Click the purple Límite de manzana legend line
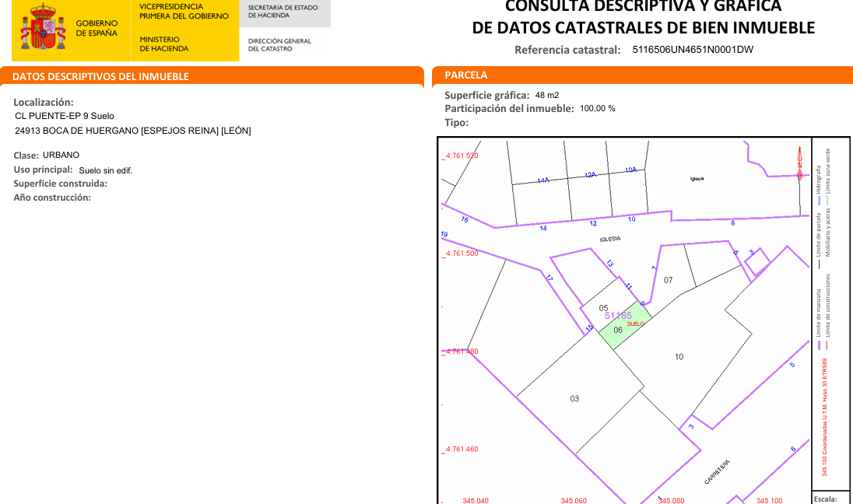Screen dimensions: 853x504 pos(818,345)
